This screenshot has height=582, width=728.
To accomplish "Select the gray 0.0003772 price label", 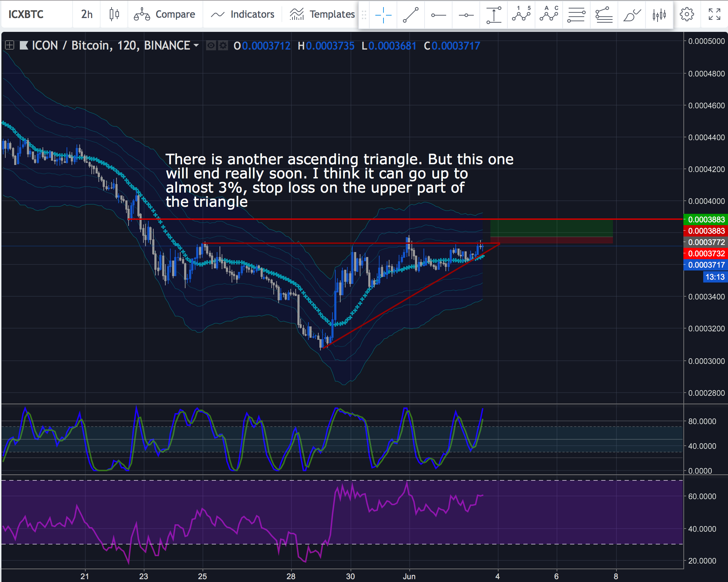I will [706, 242].
